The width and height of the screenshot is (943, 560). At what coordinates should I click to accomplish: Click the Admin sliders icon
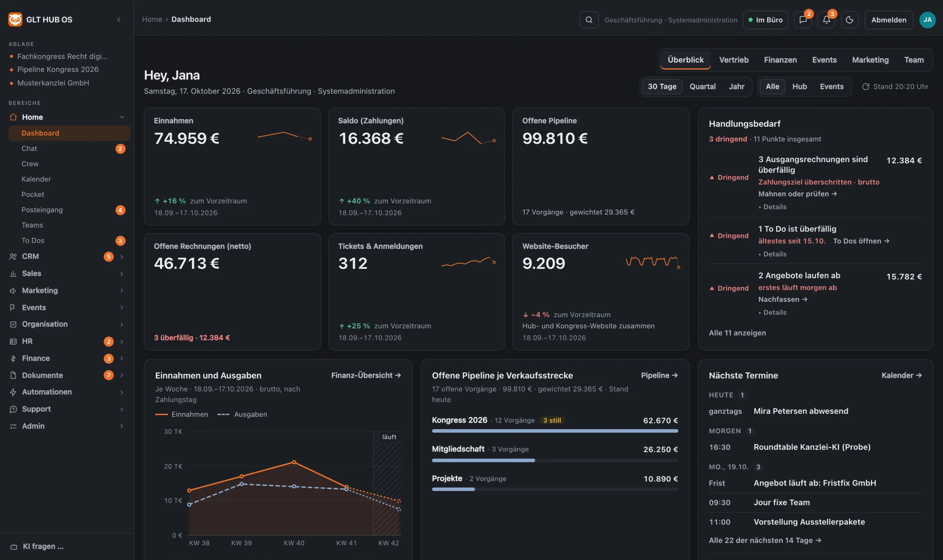[x=13, y=426]
